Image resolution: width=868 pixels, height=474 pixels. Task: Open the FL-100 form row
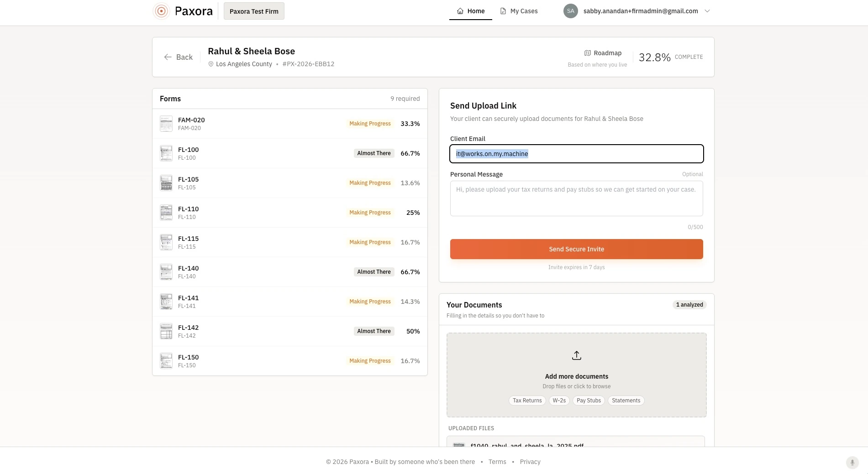pos(290,153)
